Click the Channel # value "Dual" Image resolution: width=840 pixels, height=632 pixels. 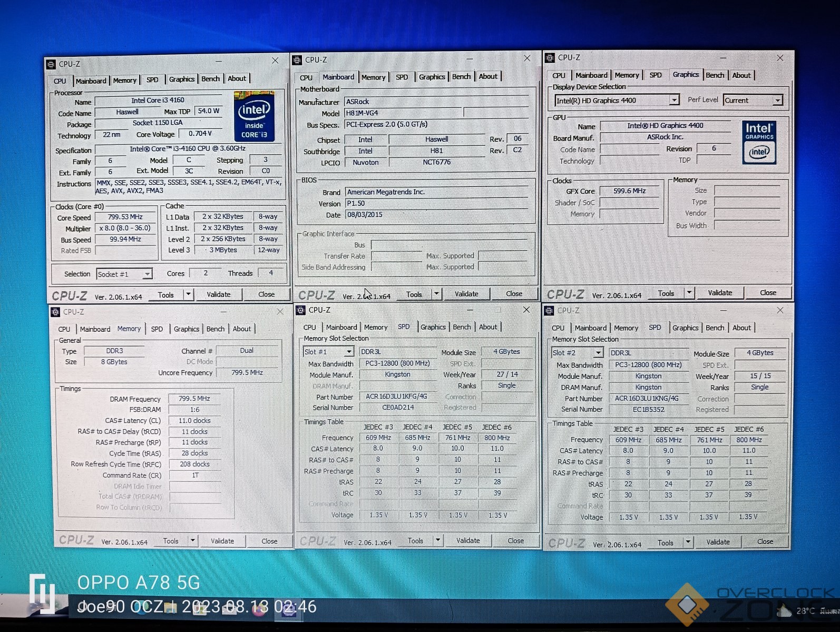(x=247, y=351)
